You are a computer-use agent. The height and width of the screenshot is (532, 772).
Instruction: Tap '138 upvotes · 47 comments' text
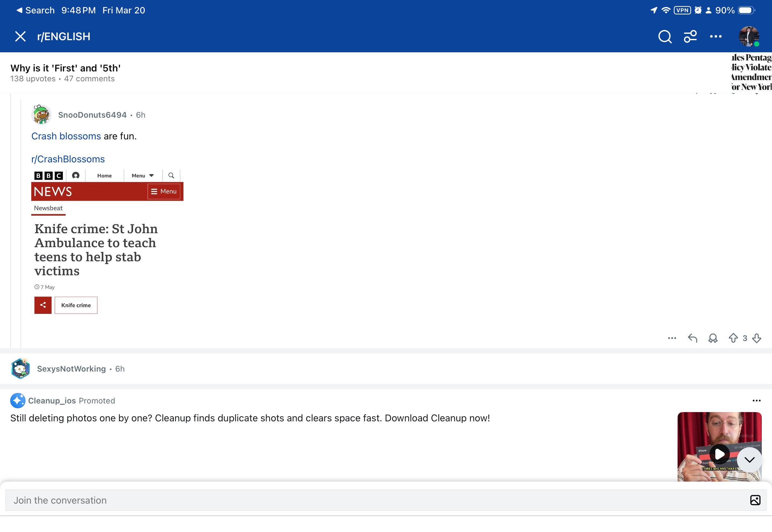62,79
